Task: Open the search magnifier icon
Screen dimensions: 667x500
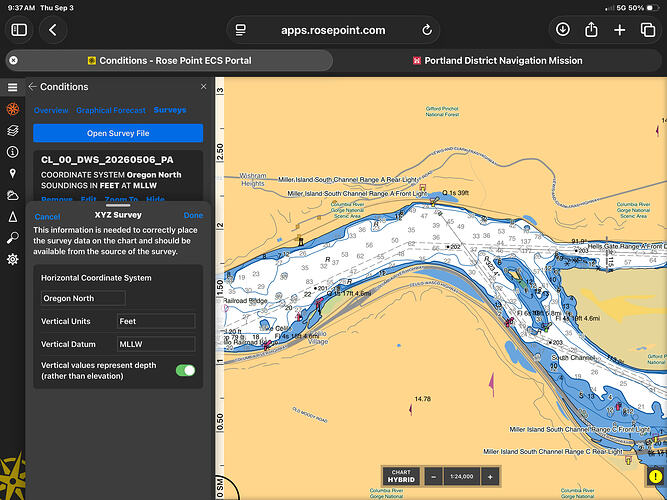Action: [13, 238]
